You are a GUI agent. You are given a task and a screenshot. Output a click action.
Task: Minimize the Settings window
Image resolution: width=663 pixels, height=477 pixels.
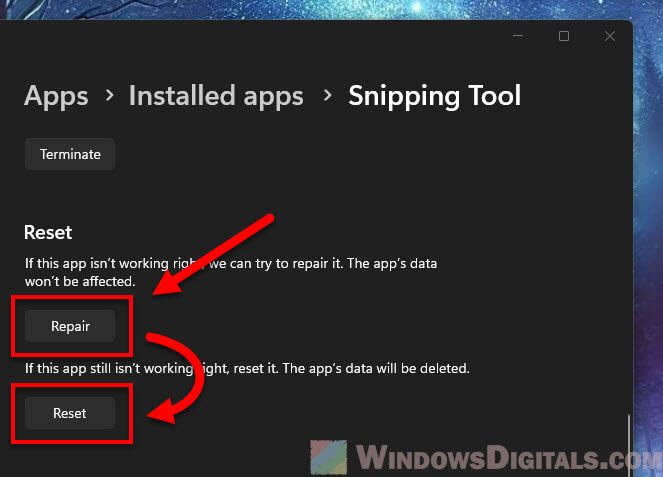pyautogui.click(x=518, y=36)
